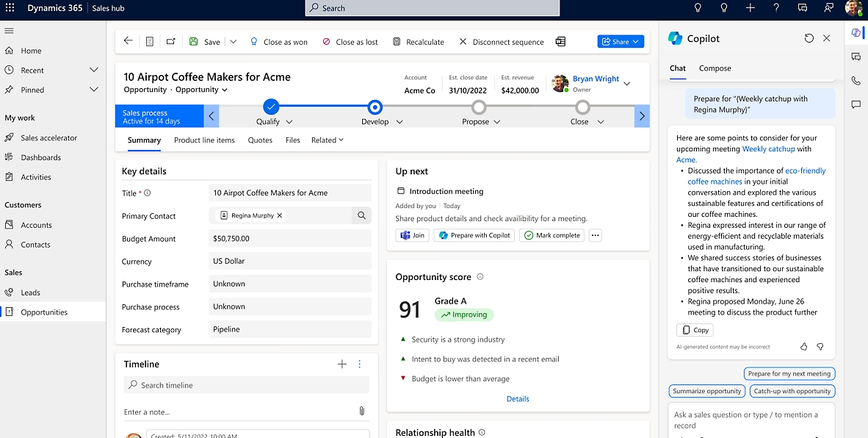Open opportunity score Details link
Screen dimensions: 868x438
[518, 399]
